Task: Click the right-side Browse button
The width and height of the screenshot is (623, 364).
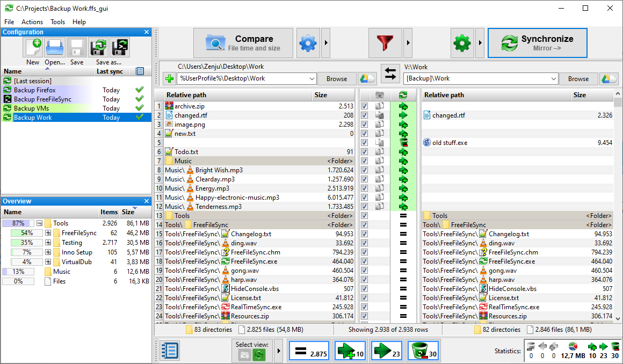Action: point(578,78)
